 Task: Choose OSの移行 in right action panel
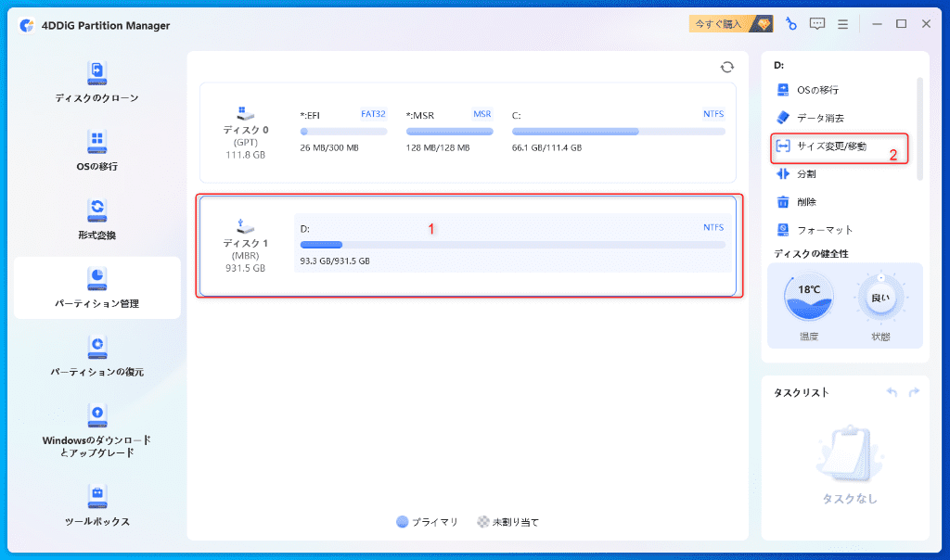coord(809,90)
